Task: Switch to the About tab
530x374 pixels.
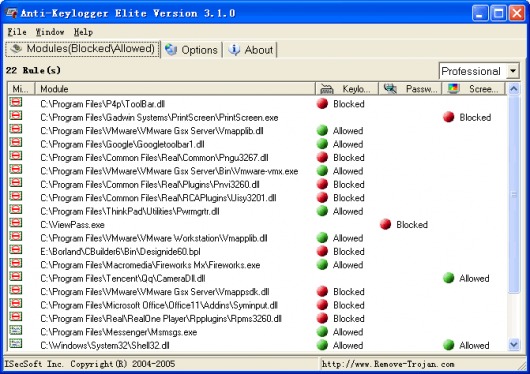Action: point(250,50)
